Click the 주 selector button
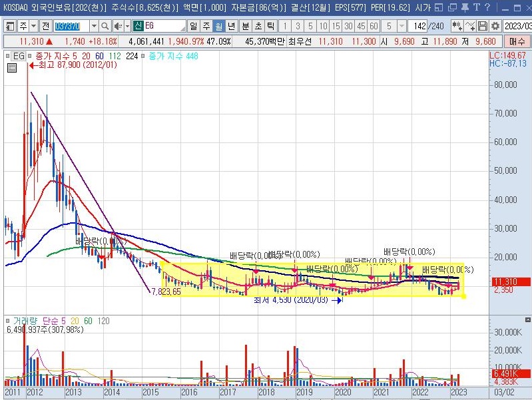 point(23,26)
